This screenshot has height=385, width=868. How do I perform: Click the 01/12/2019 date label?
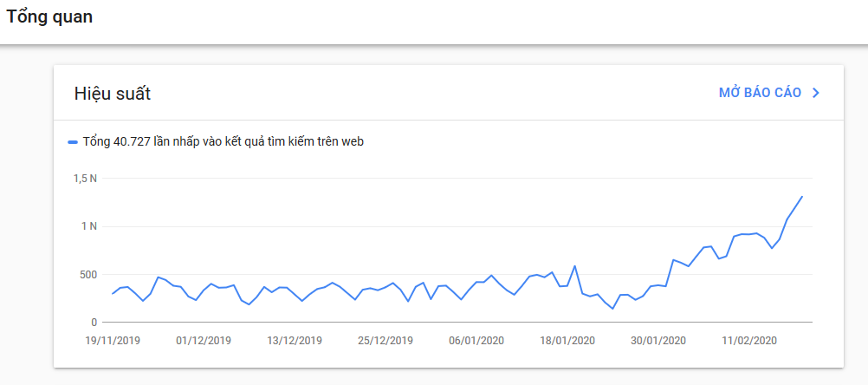click(204, 341)
